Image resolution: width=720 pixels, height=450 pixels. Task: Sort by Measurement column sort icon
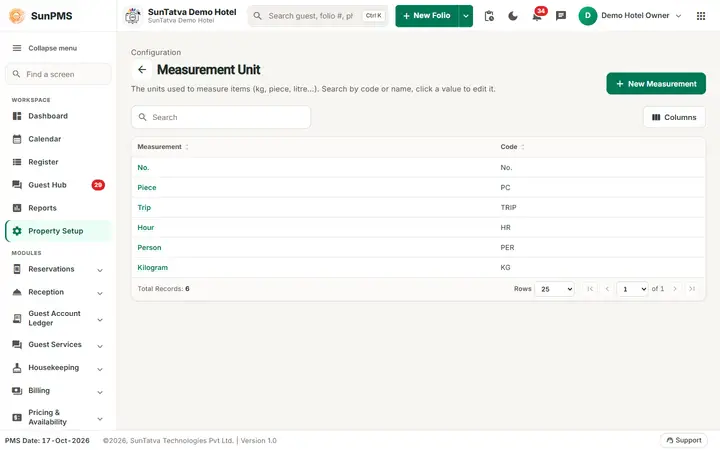(187, 147)
